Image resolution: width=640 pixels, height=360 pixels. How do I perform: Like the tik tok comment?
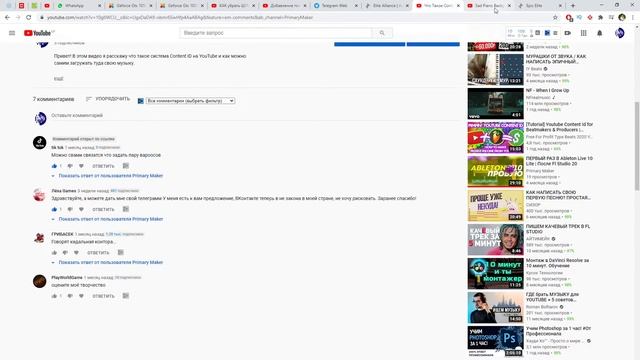54,166
